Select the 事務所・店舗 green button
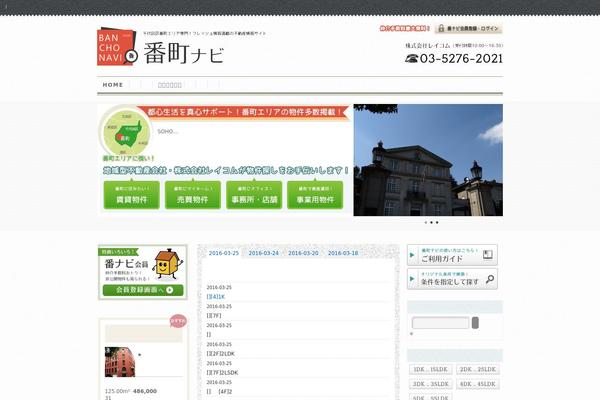600x400 pixels. tap(254, 195)
